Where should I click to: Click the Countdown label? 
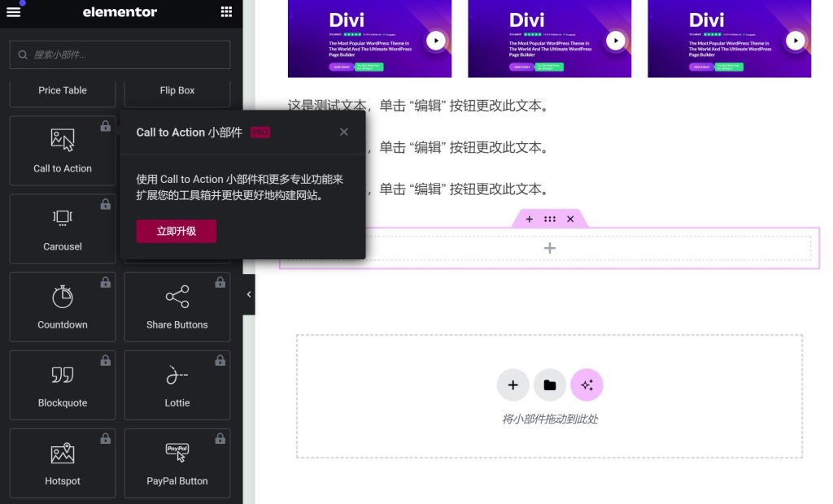62,324
